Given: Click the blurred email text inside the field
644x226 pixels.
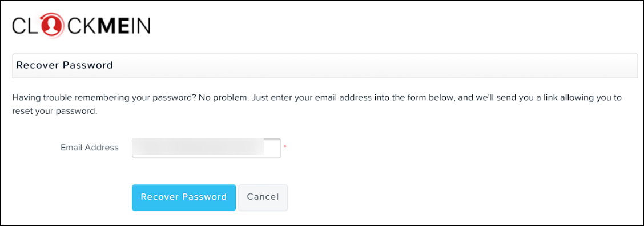Looking at the screenshot, I should pyautogui.click(x=199, y=148).
